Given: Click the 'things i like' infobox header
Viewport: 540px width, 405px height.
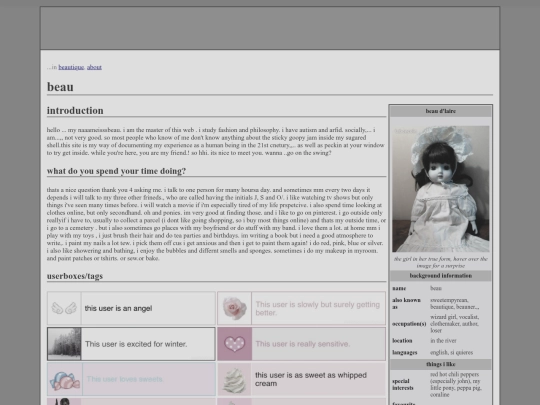Looking at the screenshot, I should 440,364.
